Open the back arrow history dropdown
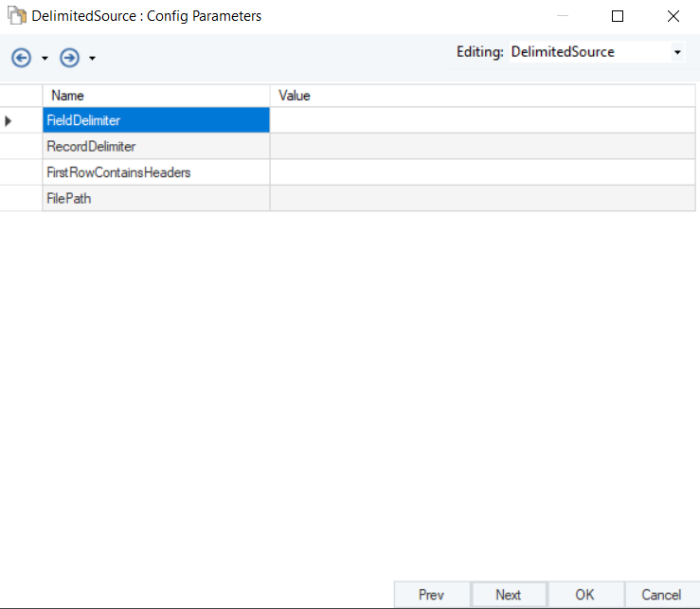This screenshot has height=609, width=700. (45, 59)
